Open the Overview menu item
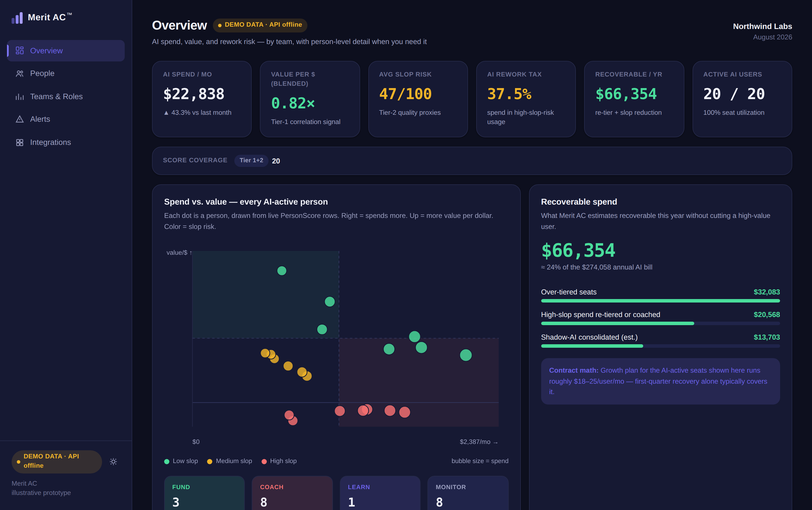Image resolution: width=812 pixels, height=510 pixels. [x=66, y=50]
